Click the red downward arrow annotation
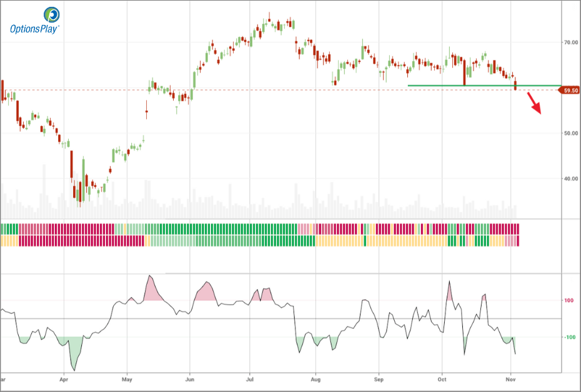This screenshot has width=581, height=392. click(x=533, y=103)
